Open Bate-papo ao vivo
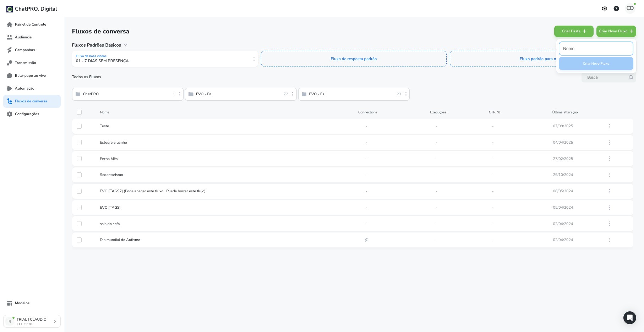Screen dimensions: 644x332 pos(32,76)
